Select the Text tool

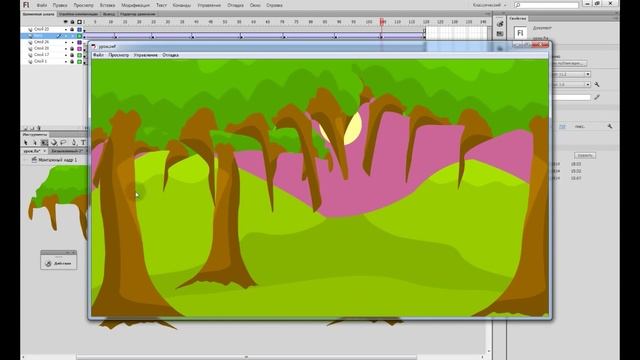[x=83, y=142]
